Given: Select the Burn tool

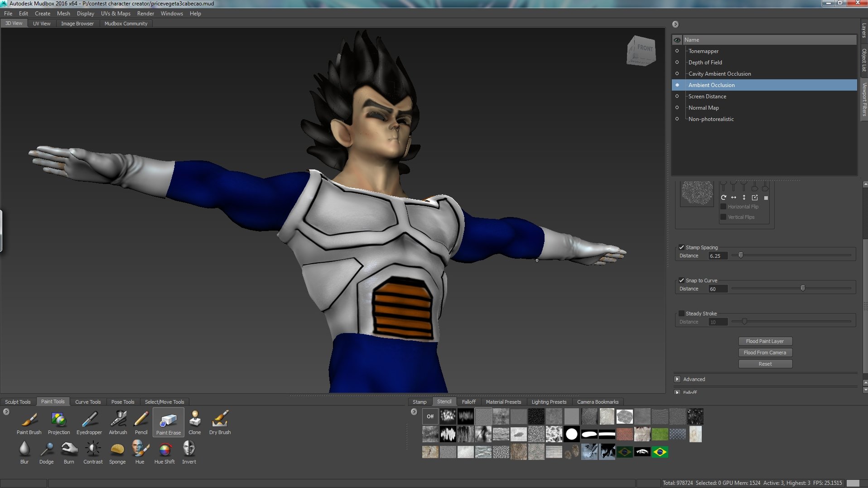Looking at the screenshot, I should click(69, 452).
